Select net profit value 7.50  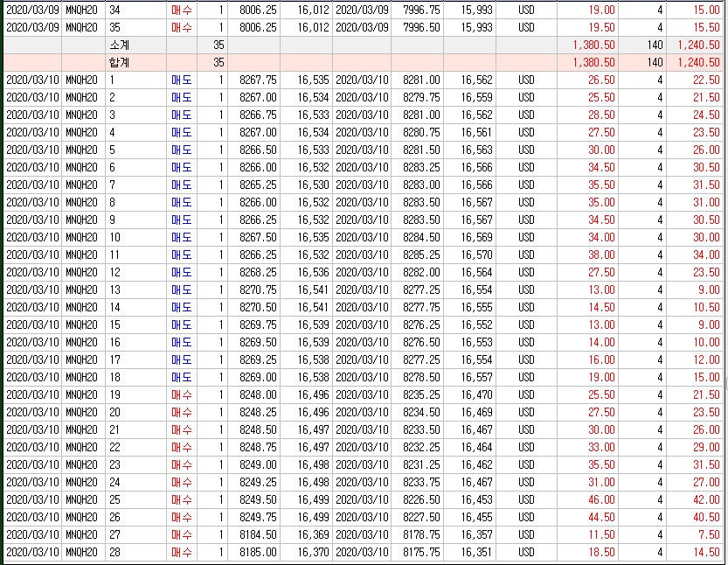[709, 535]
